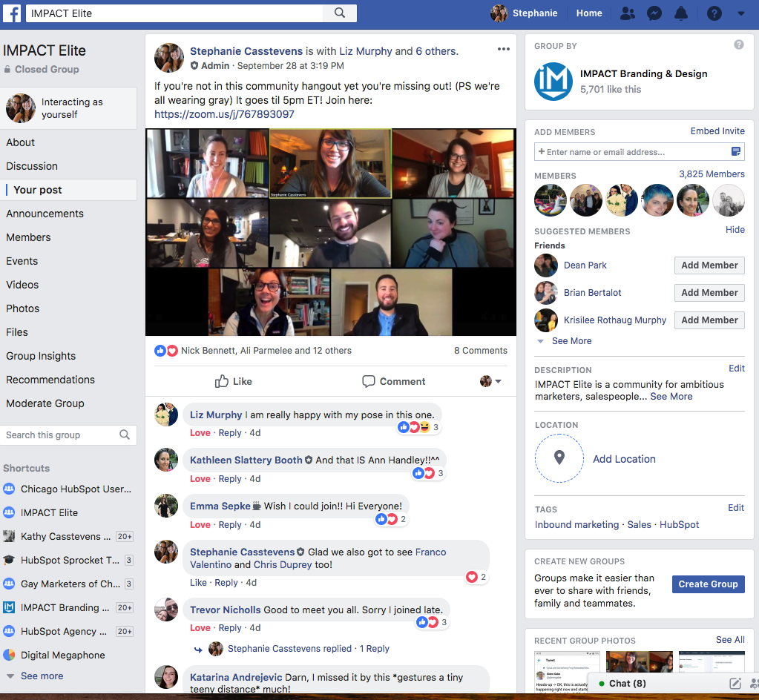Click the Facebook logo icon
This screenshot has height=700, width=759.
pyautogui.click(x=12, y=13)
